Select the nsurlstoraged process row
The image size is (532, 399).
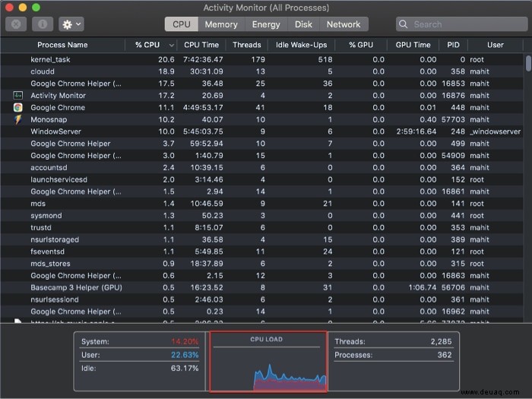pos(261,239)
